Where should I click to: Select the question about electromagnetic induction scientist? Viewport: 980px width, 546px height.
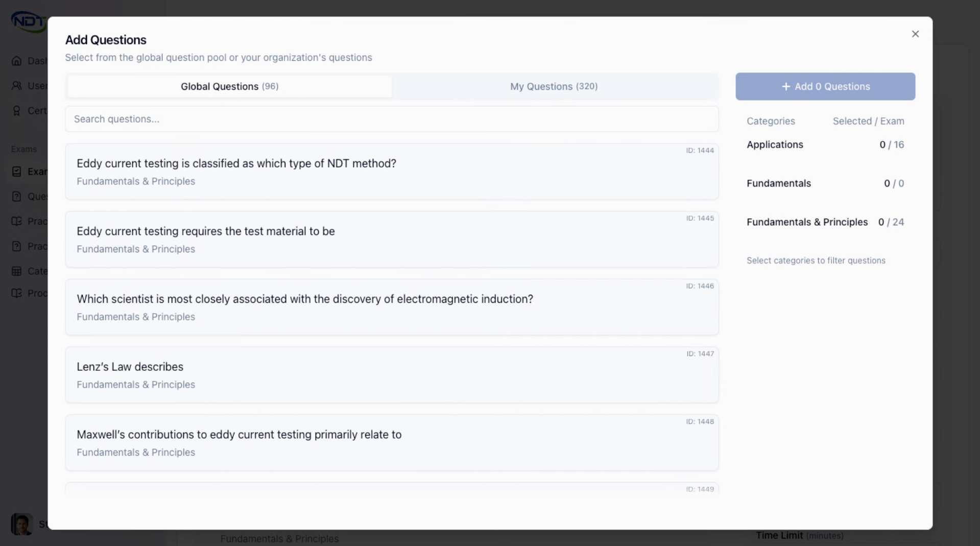tap(392, 307)
